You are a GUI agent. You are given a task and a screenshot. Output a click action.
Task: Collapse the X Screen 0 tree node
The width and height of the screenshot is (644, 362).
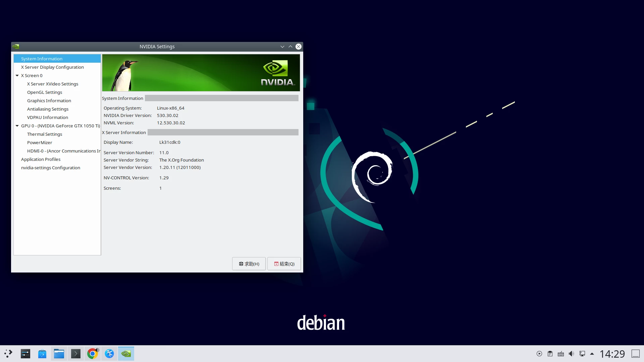pyautogui.click(x=17, y=75)
